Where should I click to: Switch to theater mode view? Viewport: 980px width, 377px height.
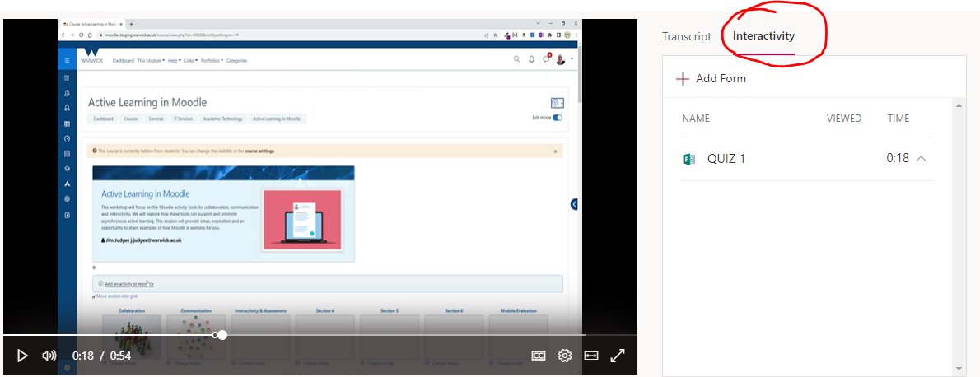tap(591, 356)
